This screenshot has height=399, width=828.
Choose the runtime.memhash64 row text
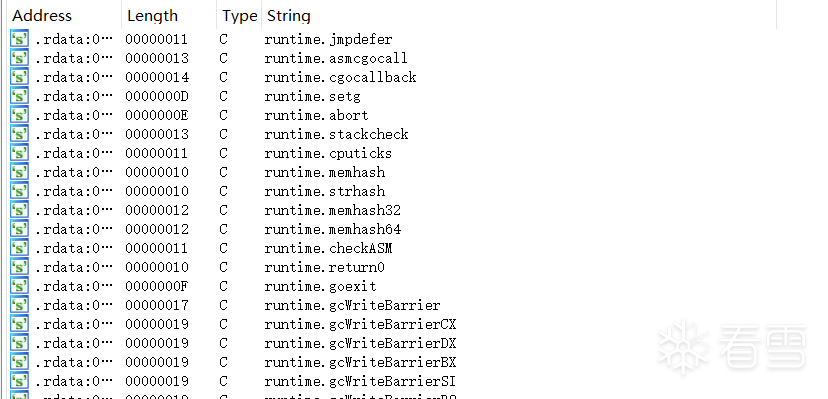click(333, 229)
